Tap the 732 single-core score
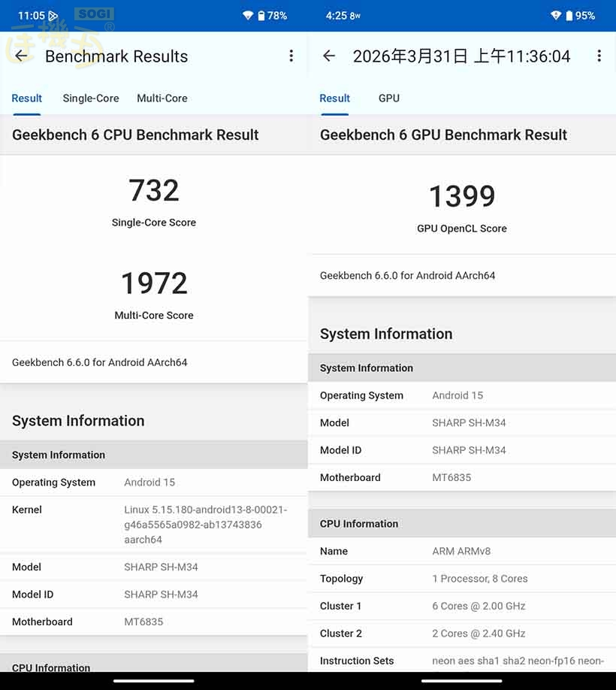616x690 pixels. (x=154, y=191)
